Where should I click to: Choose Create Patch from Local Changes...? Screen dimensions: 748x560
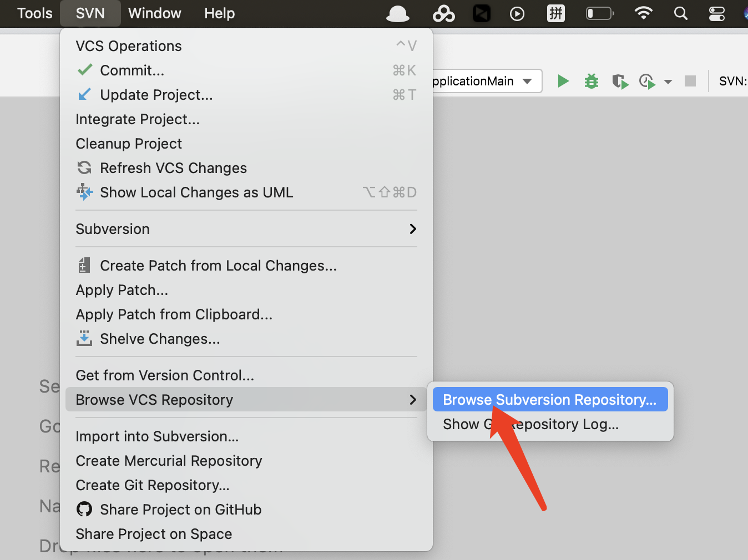tap(246, 266)
